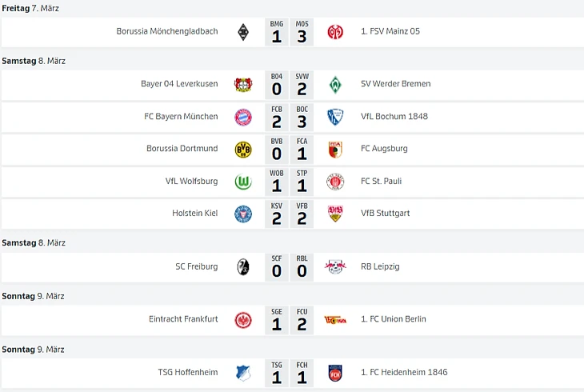Open the FC Augsburg crest
Viewport: 584px width, 392px height.
coord(335,150)
